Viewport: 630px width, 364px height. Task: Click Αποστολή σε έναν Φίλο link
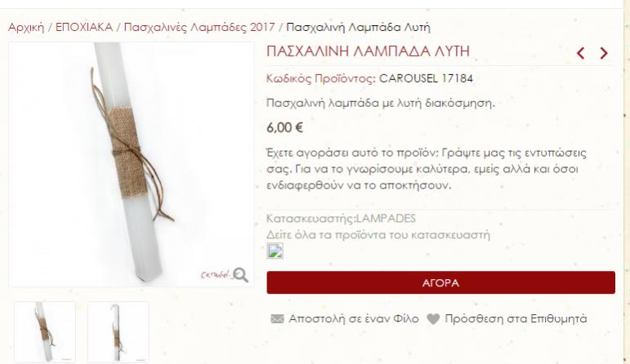coord(354,319)
